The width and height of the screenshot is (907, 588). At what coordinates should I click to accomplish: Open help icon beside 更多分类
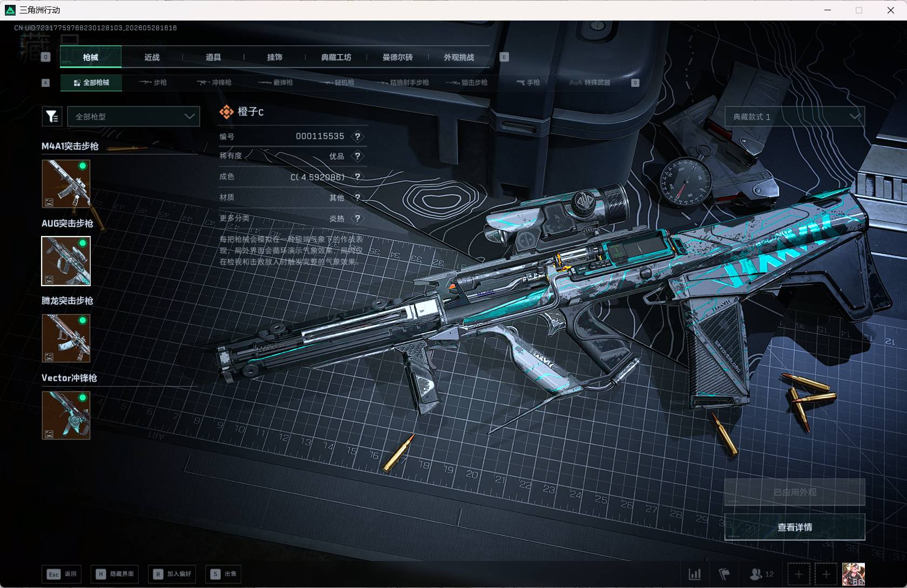pyautogui.click(x=357, y=219)
